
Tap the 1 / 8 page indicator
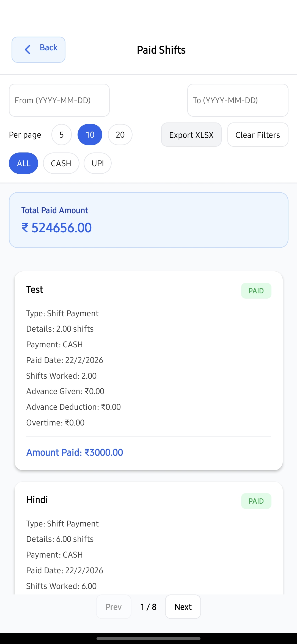tap(148, 607)
